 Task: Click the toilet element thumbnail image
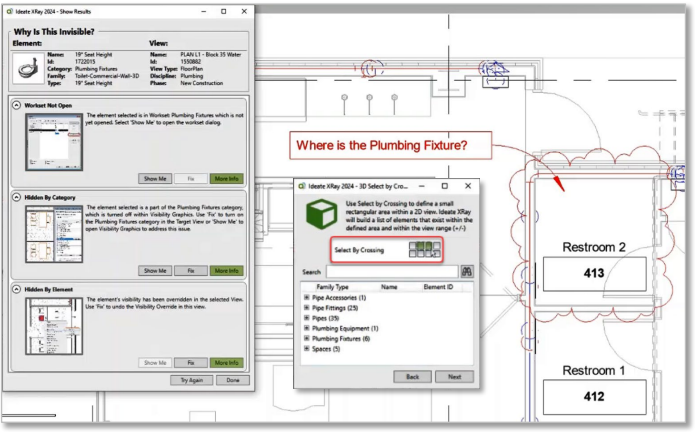pos(28,68)
